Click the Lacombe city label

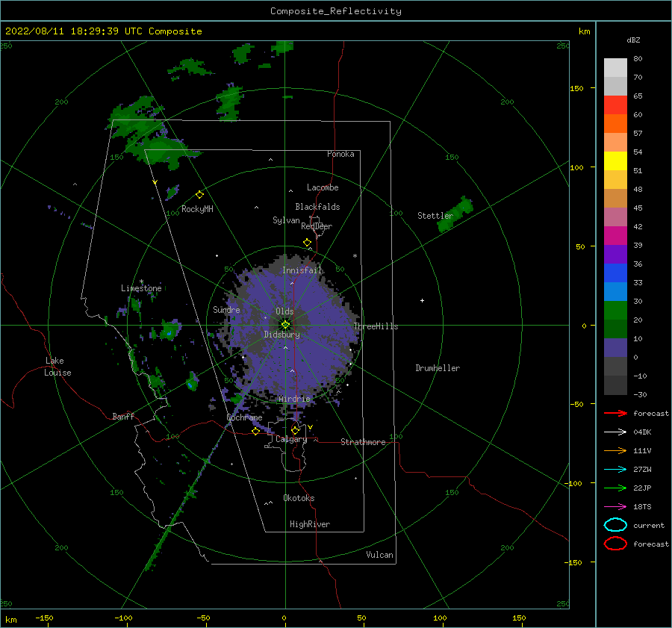323,187
